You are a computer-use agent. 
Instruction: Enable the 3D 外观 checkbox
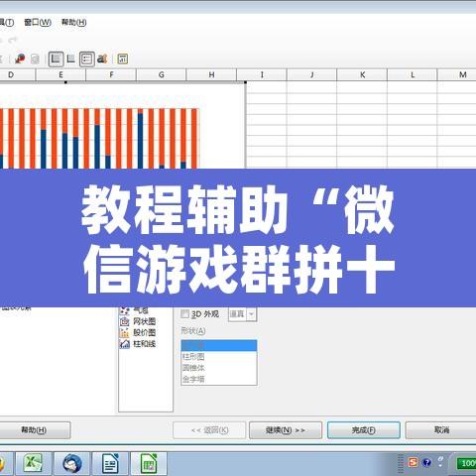click(185, 314)
